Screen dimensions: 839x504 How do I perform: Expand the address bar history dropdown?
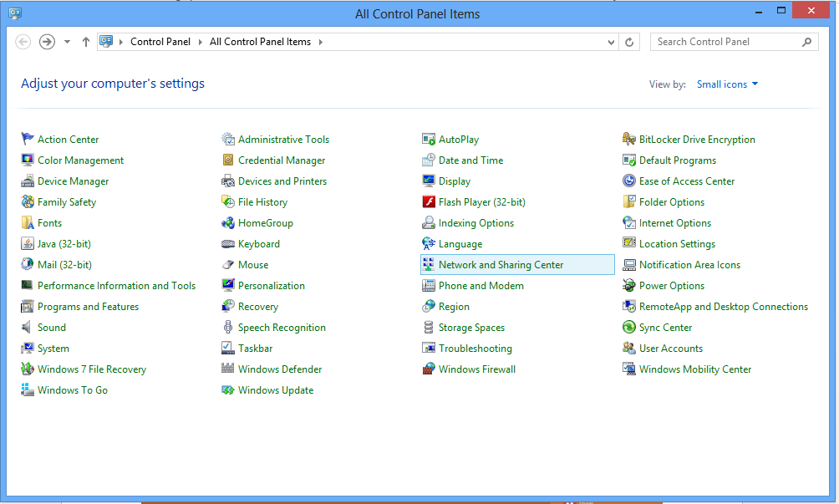[611, 42]
